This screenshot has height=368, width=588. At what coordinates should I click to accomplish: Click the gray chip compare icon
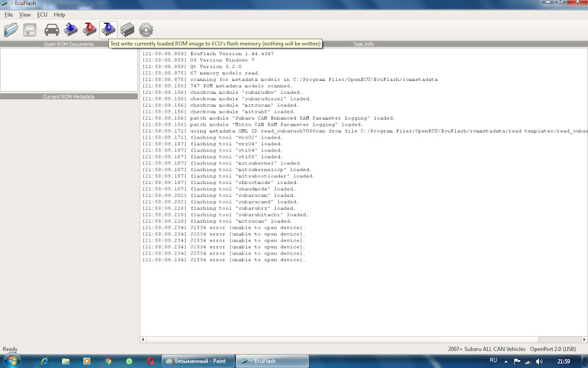(127, 29)
